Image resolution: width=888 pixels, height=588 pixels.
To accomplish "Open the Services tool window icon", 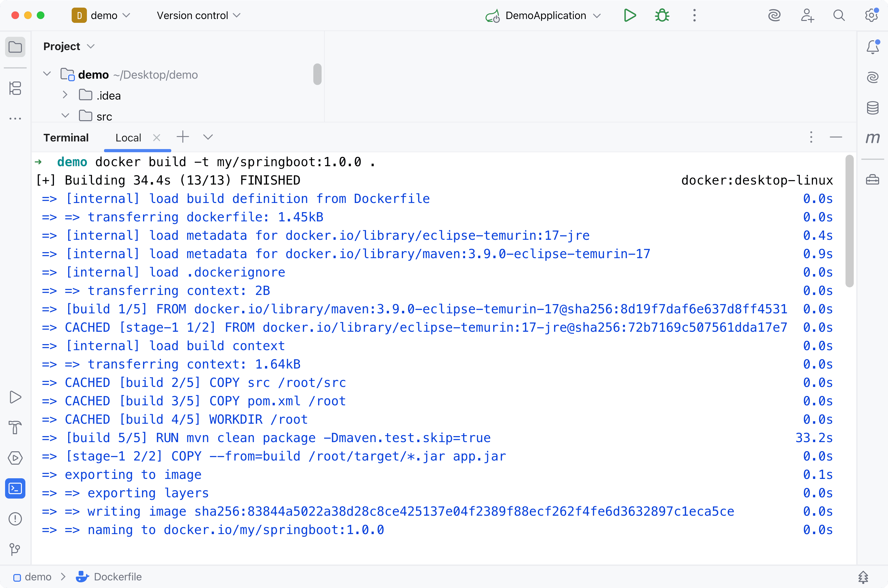I will pos(15,458).
